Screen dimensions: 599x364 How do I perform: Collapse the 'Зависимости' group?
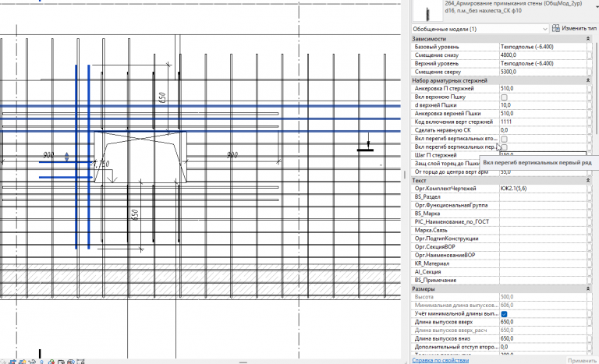(x=588, y=38)
